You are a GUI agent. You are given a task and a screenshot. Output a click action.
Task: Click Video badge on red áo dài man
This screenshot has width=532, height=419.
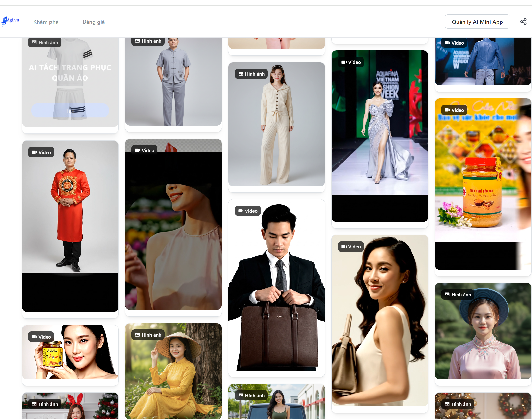click(x=41, y=152)
